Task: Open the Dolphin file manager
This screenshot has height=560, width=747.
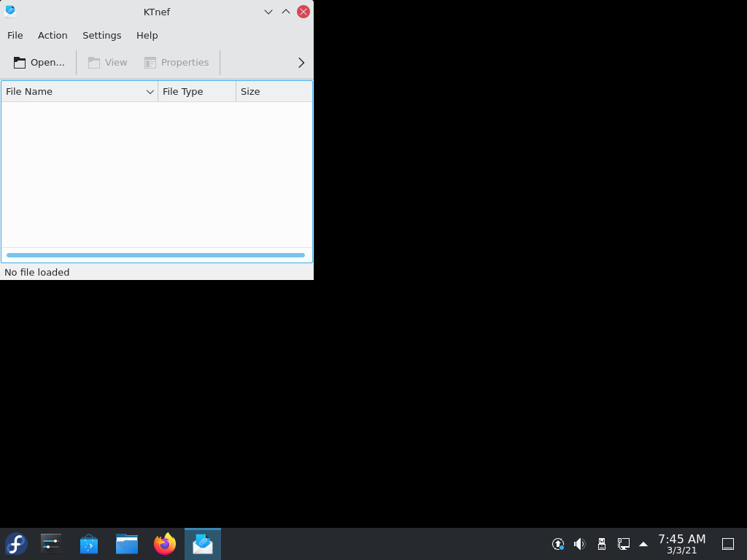Action: (127, 544)
